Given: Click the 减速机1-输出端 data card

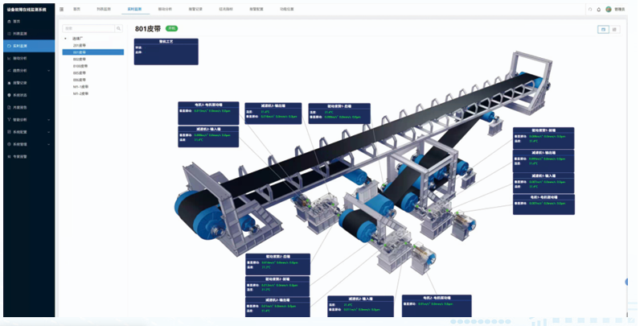Looking at the screenshot, I should tap(544, 161).
